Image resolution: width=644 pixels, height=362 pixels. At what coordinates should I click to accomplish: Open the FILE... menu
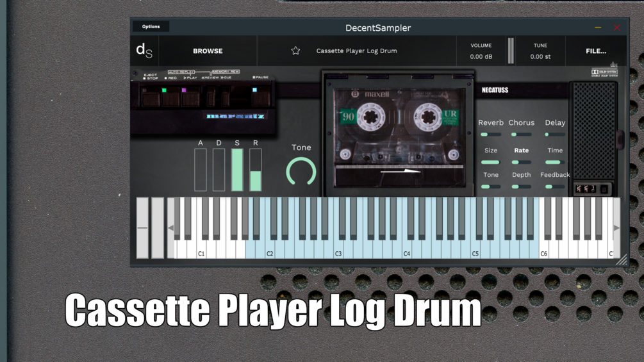pyautogui.click(x=596, y=51)
